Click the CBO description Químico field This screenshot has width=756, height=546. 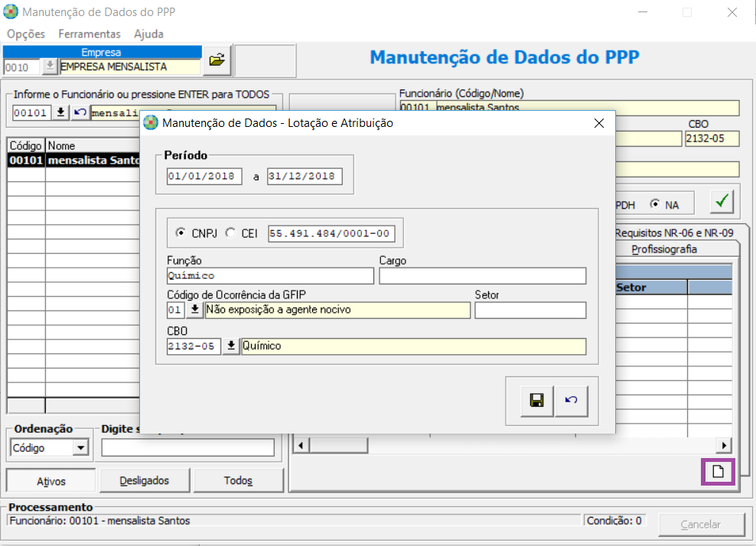414,346
